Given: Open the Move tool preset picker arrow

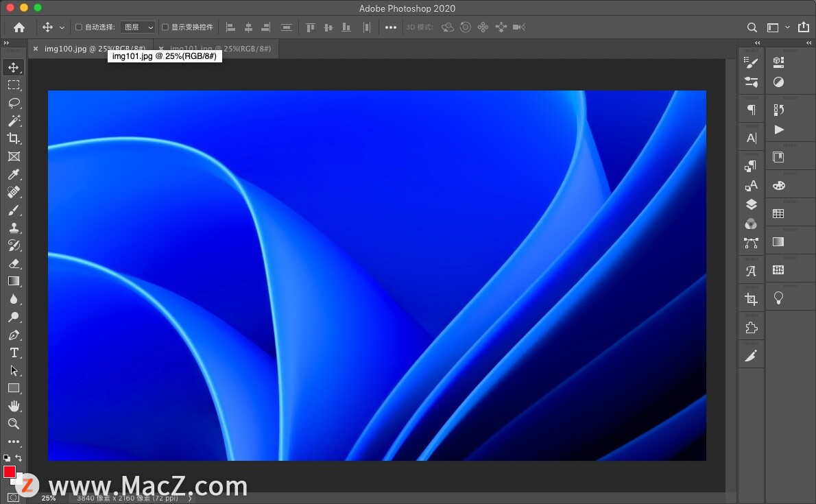Looking at the screenshot, I should coord(62,27).
